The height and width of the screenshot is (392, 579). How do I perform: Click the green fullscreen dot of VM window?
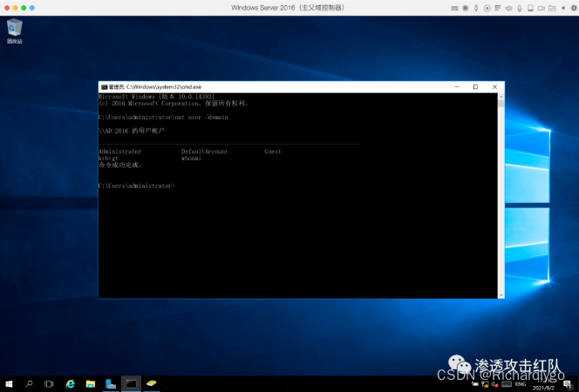24,8
